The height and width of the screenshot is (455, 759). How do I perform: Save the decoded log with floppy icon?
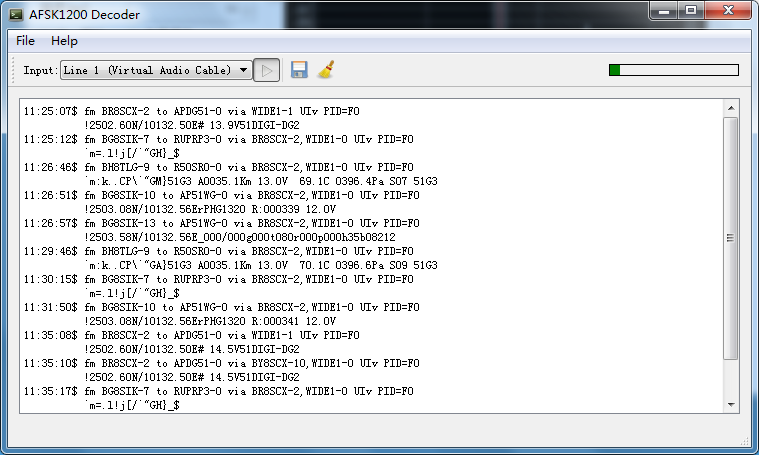(x=298, y=70)
